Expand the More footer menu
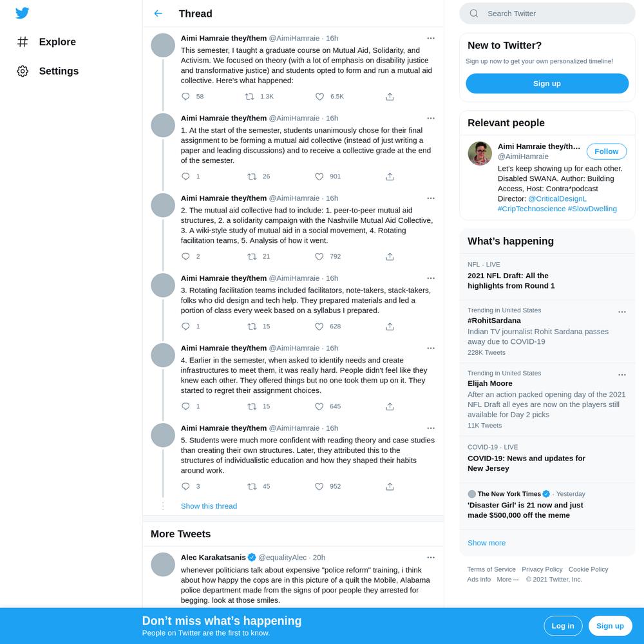This screenshot has width=644, height=644. (x=507, y=580)
